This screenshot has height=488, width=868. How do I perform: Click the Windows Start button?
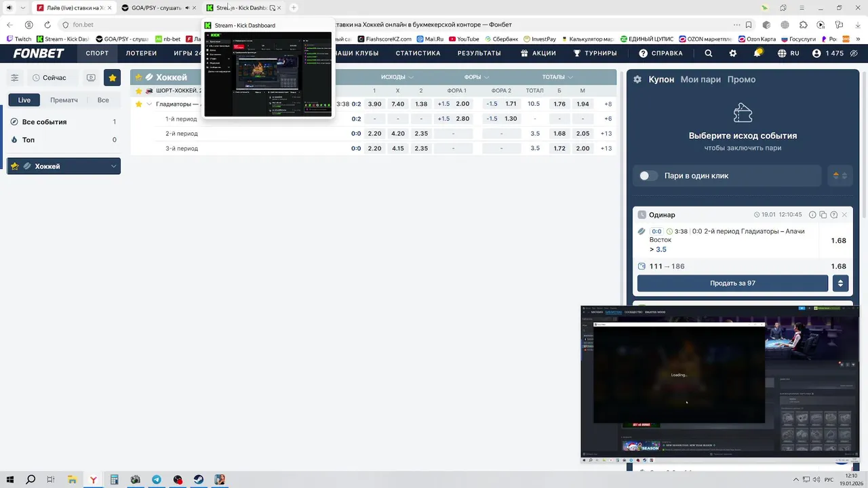point(10,479)
